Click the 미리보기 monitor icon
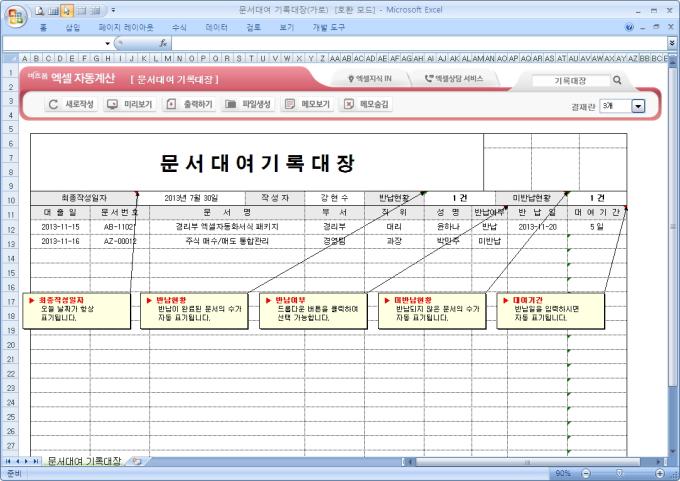 point(112,105)
